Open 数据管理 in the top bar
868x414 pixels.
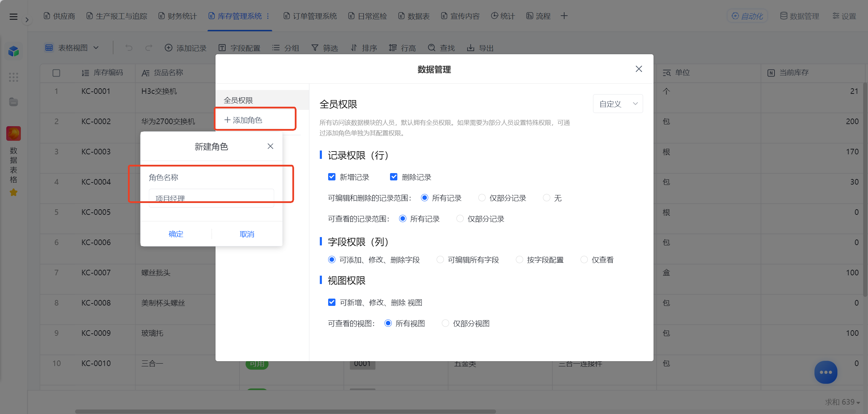[x=800, y=16]
